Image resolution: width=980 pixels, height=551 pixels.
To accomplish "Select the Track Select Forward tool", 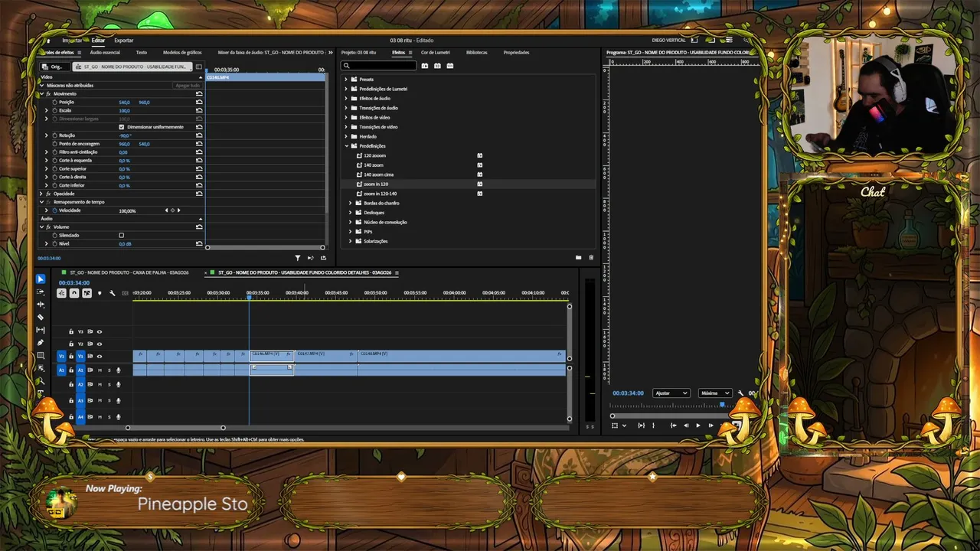I will click(41, 292).
